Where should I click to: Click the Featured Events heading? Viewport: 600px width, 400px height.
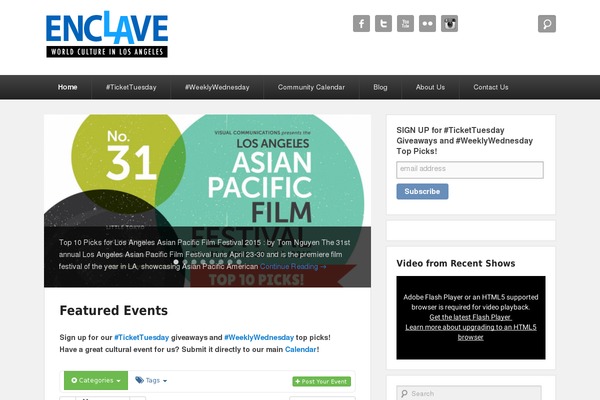click(114, 310)
